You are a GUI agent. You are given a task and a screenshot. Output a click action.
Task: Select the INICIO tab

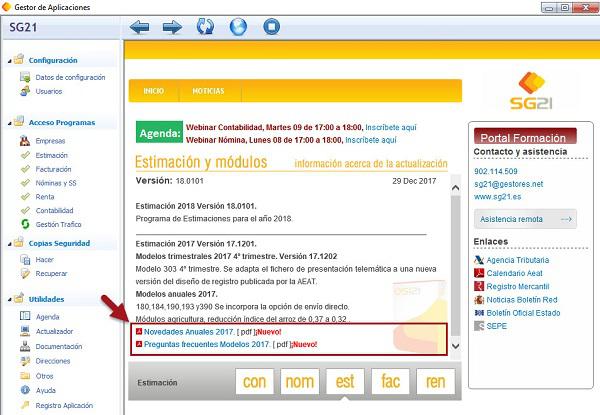point(153,91)
